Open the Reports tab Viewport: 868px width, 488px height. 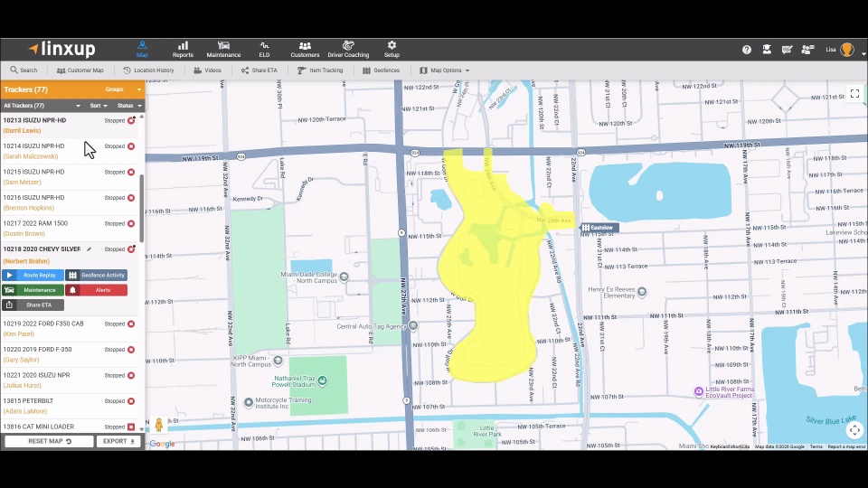(183, 49)
